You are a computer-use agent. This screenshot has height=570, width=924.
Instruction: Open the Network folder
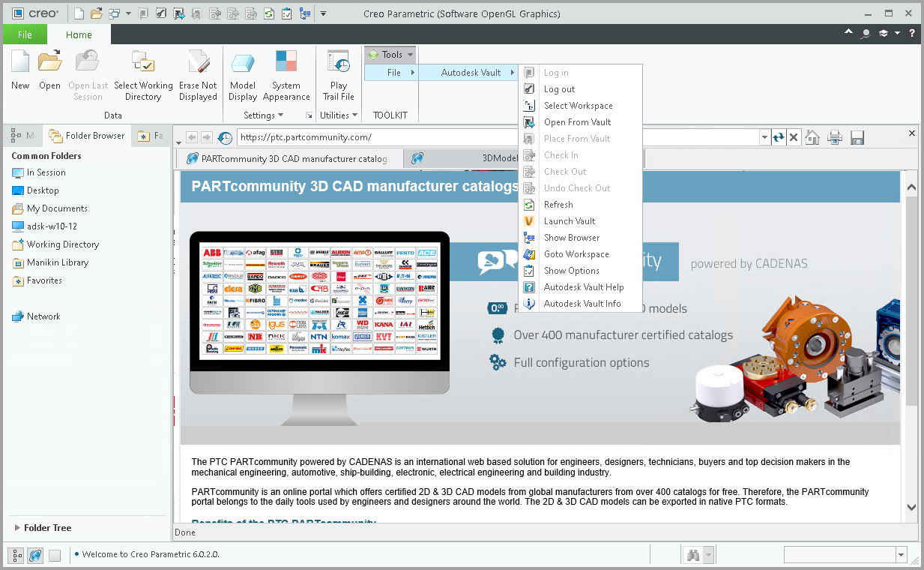click(x=36, y=316)
